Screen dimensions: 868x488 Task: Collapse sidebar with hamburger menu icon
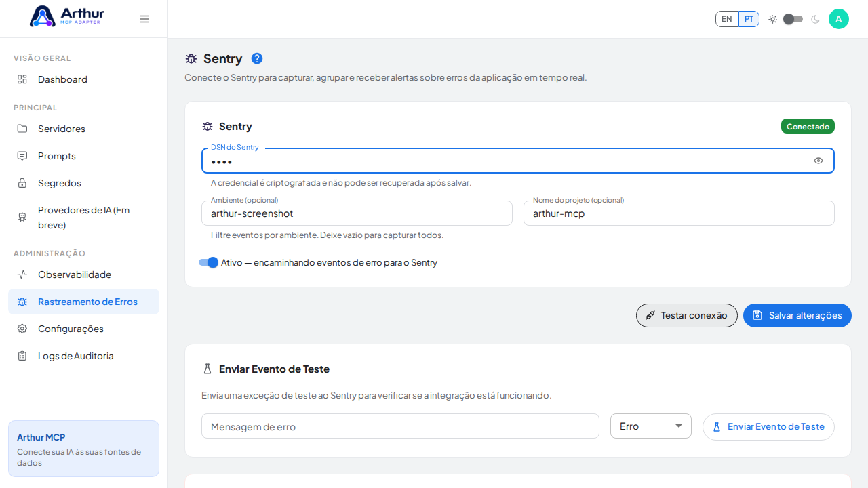144,19
